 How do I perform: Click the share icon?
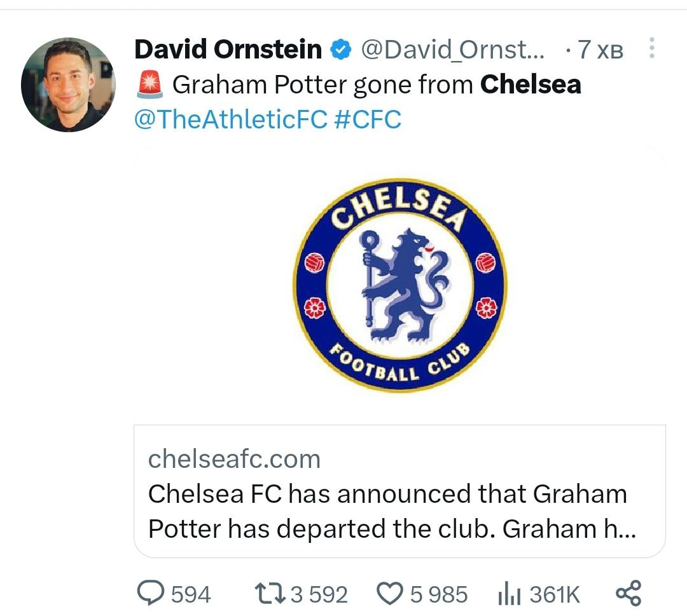(x=628, y=593)
